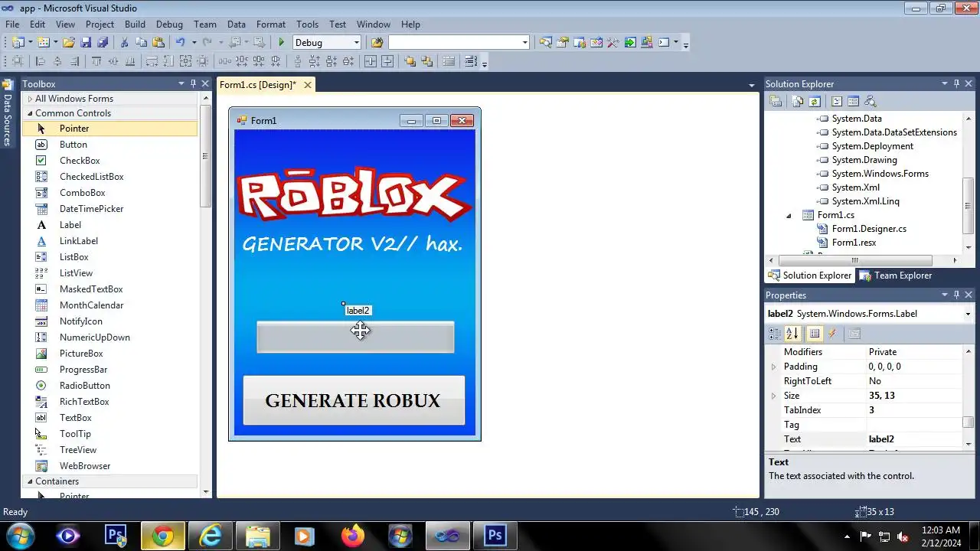Click the Toolbox vertical scrollbar thumb

click(205, 157)
